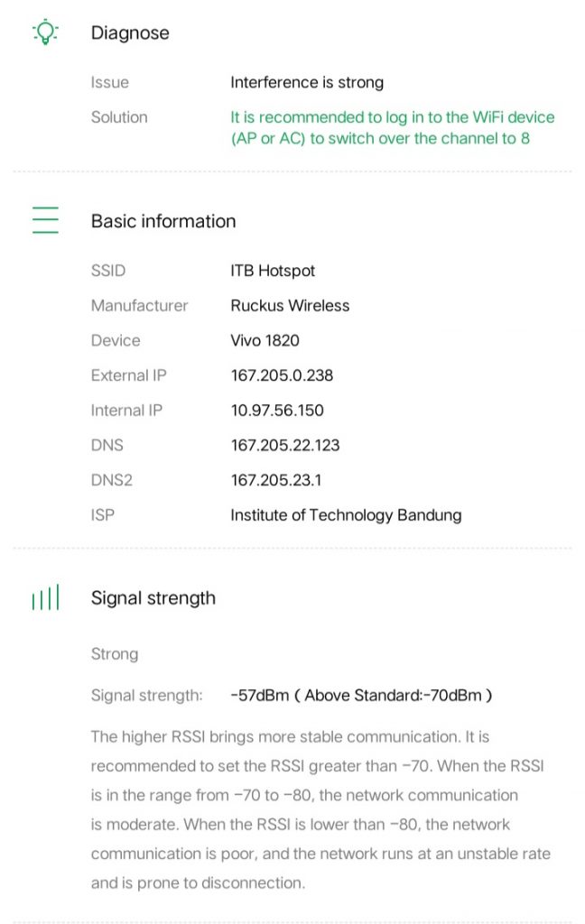Click the DNS2 address 167.205.23.1
This screenshot has width=585, height=924.
tap(275, 481)
